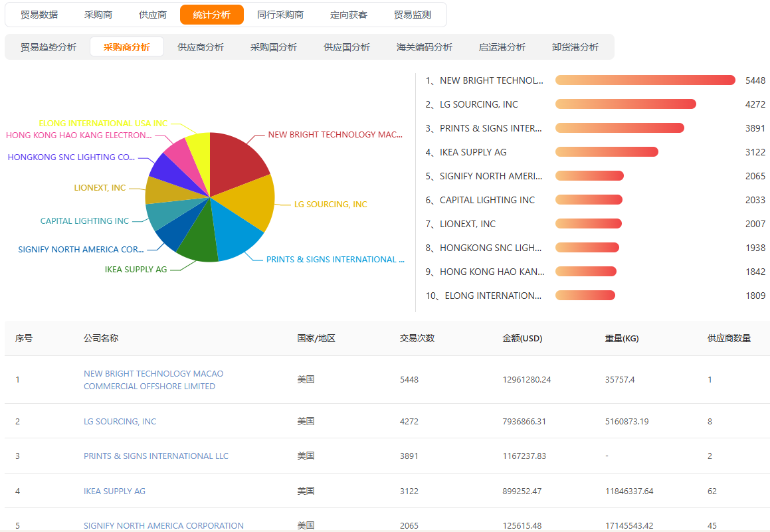
Task: Click ranking entry 5、SIGNIFY NORTH AMERI...
Action: 484,176
